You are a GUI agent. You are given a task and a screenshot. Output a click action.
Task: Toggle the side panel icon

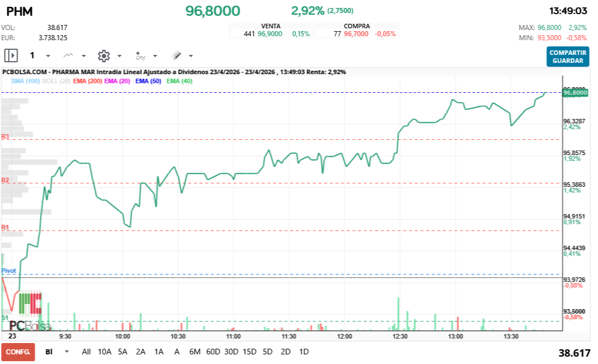[x=10, y=55]
